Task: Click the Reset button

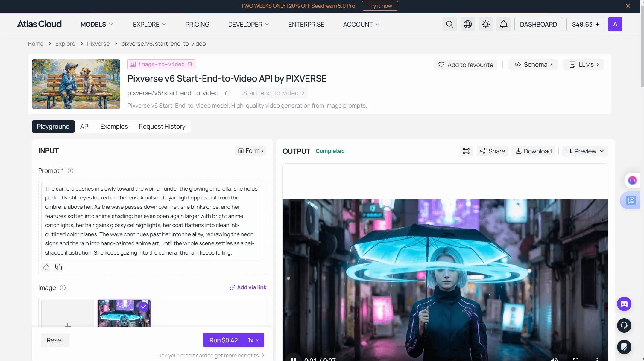Action: pos(55,340)
